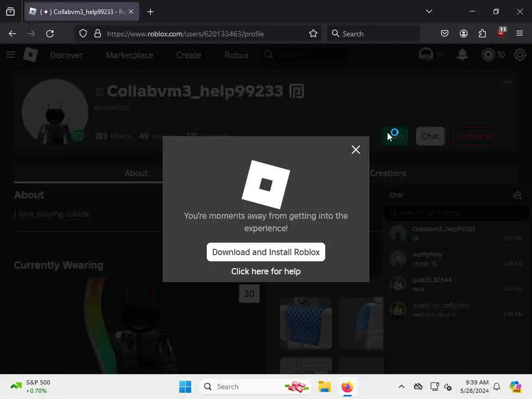This screenshot has width=532, height=399.
Task: Click the Unfriend button
Action: (474, 136)
